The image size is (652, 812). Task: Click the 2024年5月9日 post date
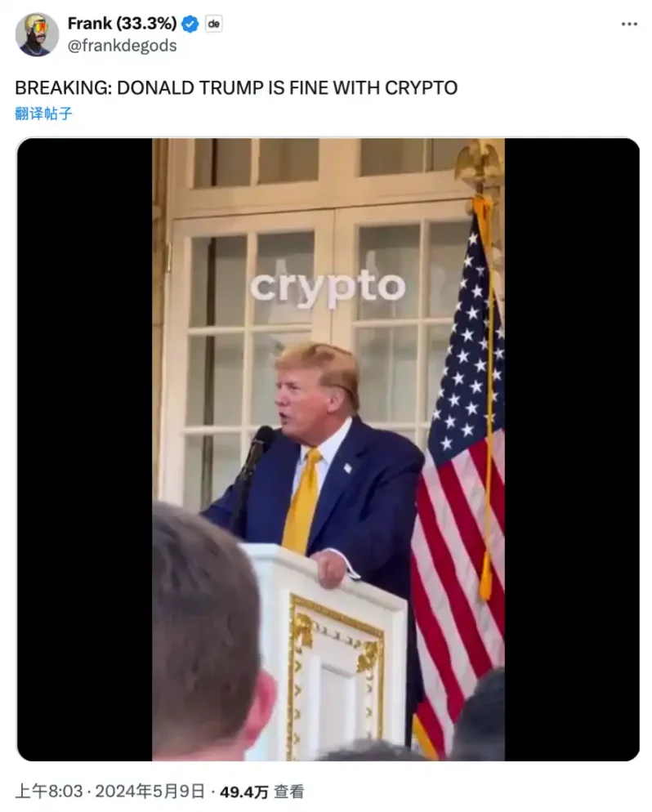click(150, 792)
